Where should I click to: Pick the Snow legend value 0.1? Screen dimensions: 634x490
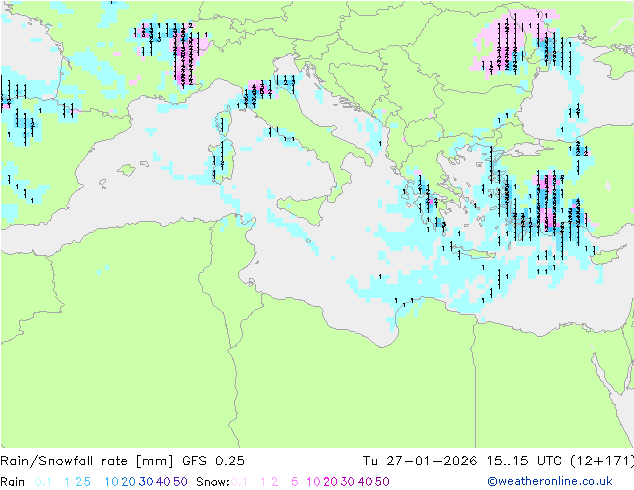click(240, 482)
